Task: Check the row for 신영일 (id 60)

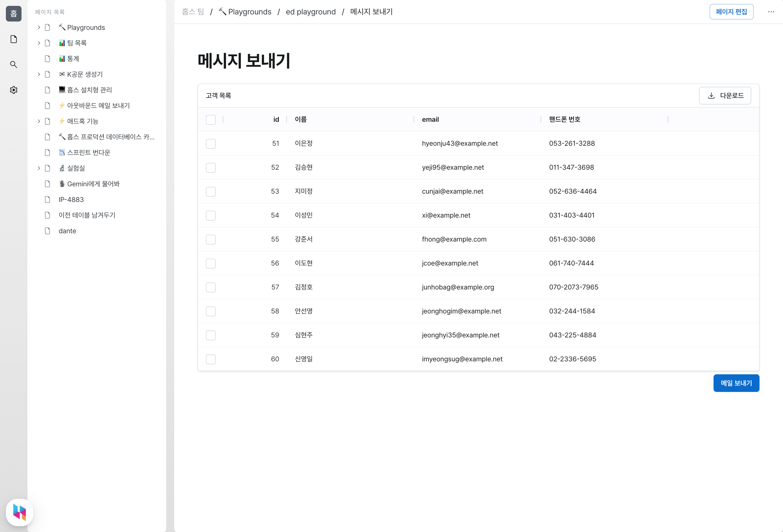Action: point(211,359)
